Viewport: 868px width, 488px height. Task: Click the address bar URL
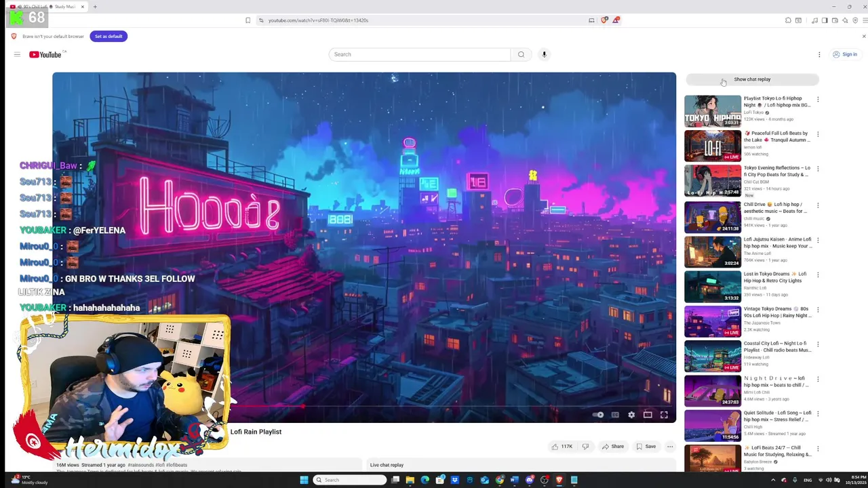(318, 20)
